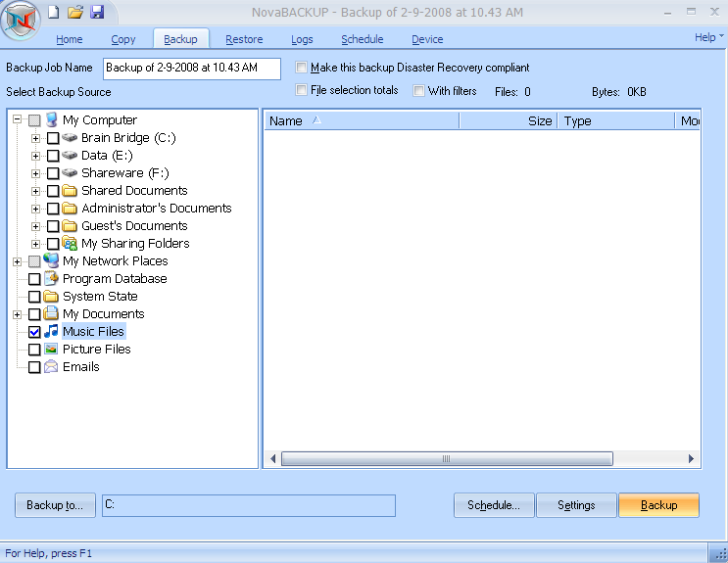Check the My Sharing Folders checkbox
Image resolution: width=728 pixels, height=563 pixels.
[53, 244]
